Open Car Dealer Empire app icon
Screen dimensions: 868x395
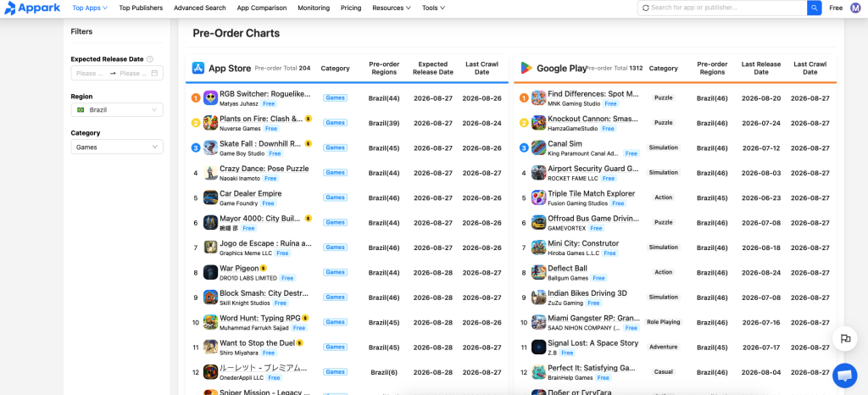(x=210, y=197)
